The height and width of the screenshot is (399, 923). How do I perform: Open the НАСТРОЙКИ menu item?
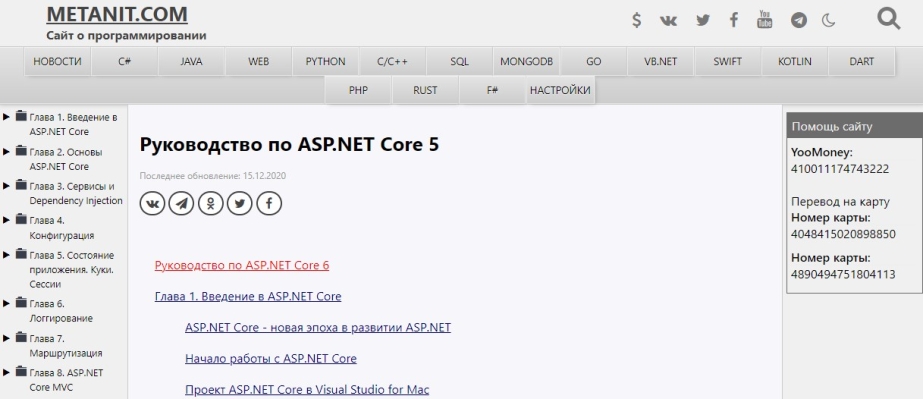pos(560,90)
